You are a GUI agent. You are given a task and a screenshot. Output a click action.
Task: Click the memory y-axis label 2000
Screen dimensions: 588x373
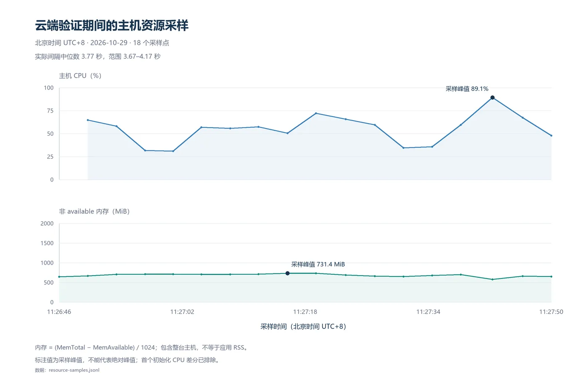pos(47,223)
